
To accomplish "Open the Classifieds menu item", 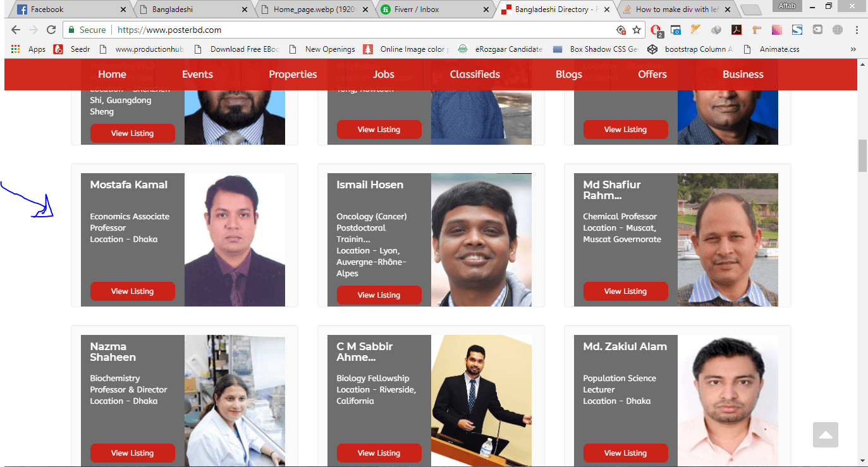I will pyautogui.click(x=475, y=74).
